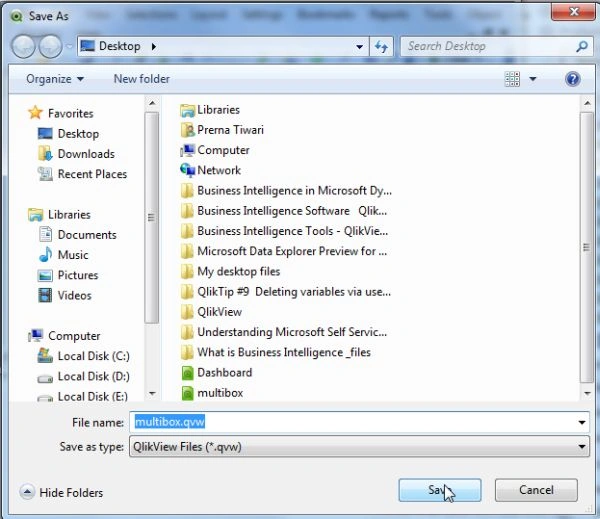
Task: Select Dashboard QlikView file
Action: click(x=216, y=373)
